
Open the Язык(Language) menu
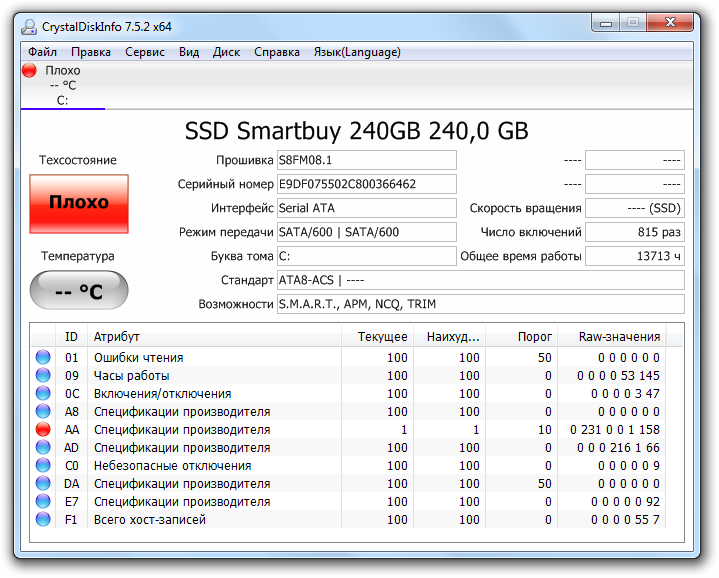click(357, 52)
